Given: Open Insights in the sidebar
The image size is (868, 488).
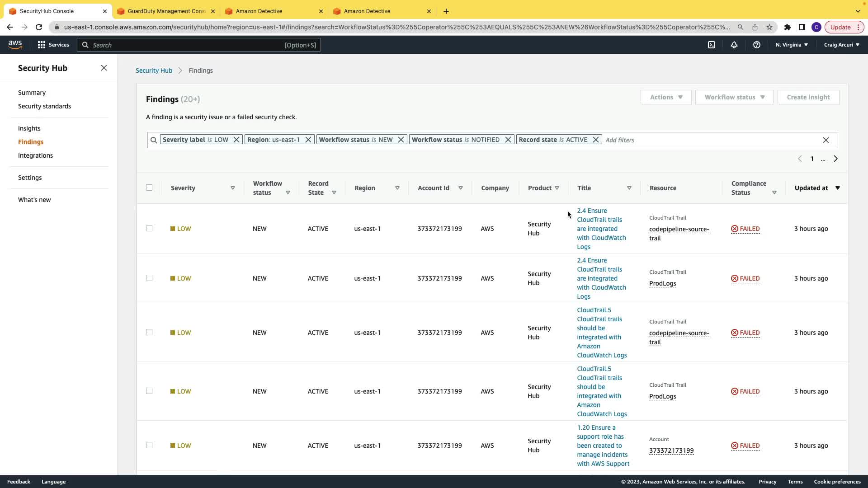Looking at the screenshot, I should [x=29, y=128].
